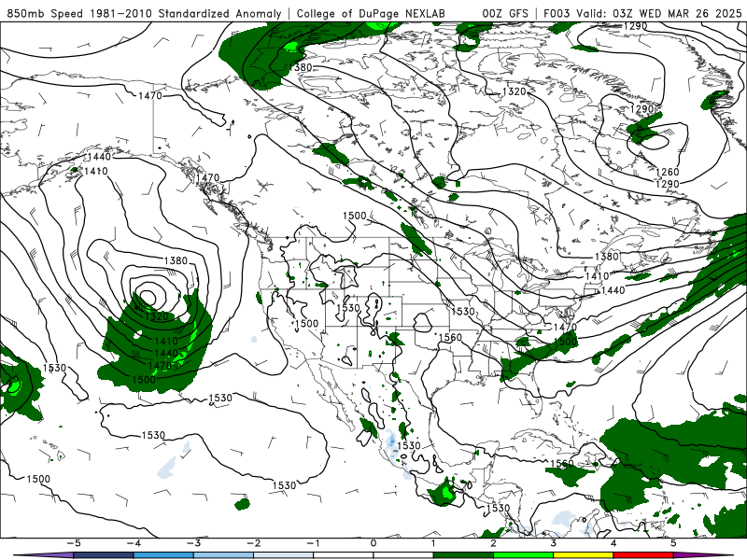Image resolution: width=747 pixels, height=560 pixels.
Task: Click the colorbar '3' tick label
Action: pos(554,543)
